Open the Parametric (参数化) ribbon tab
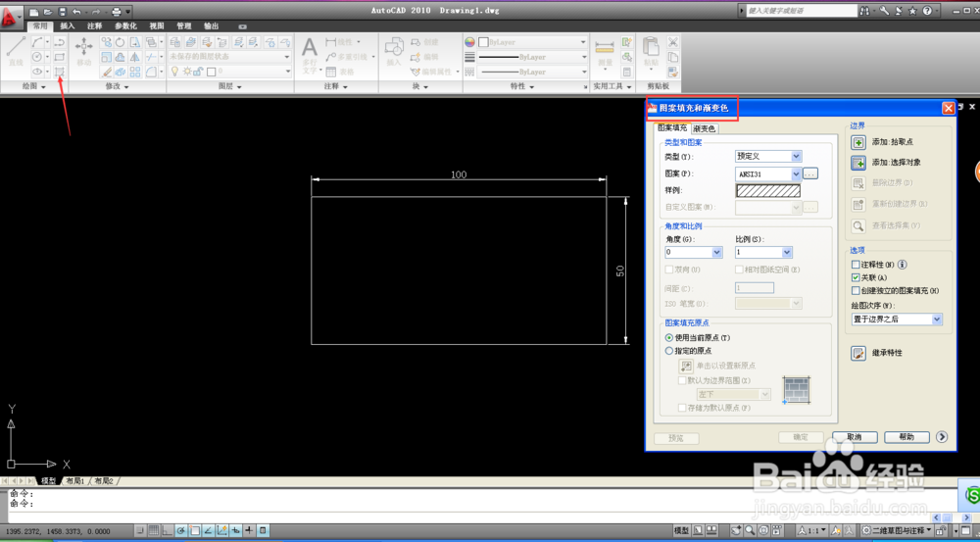 pyautogui.click(x=125, y=26)
